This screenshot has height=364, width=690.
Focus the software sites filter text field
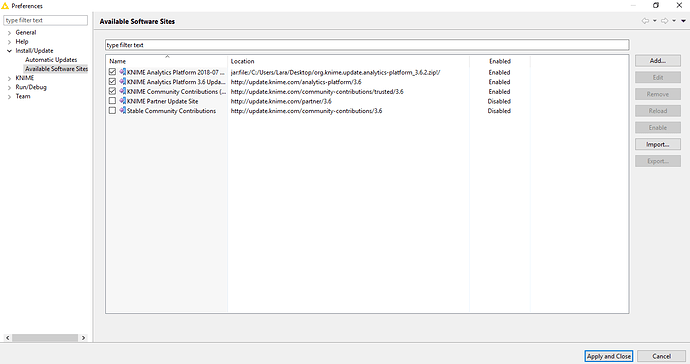367,45
